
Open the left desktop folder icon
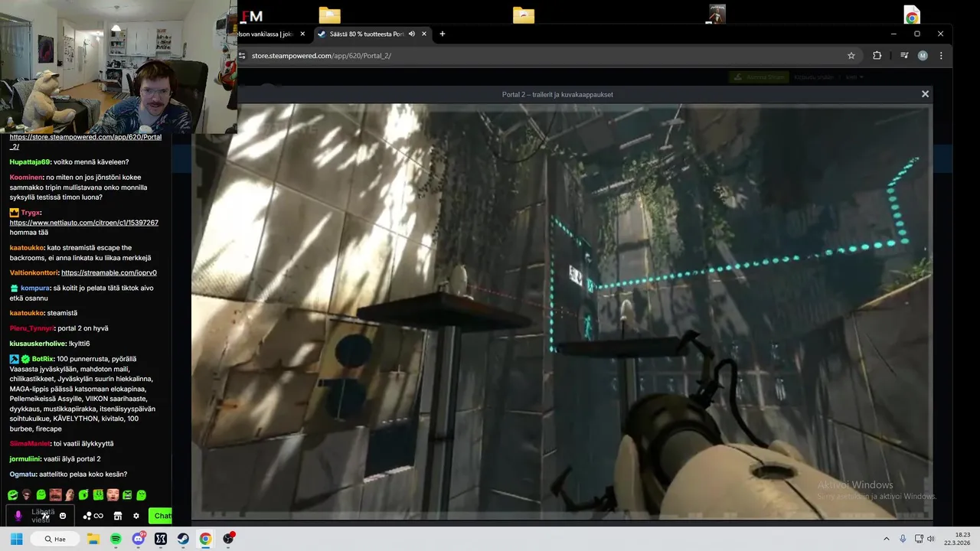click(x=330, y=15)
